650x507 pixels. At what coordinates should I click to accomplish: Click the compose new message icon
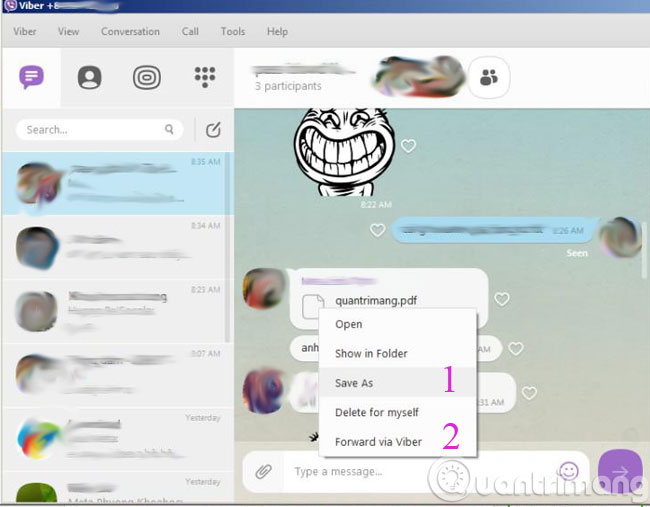tap(213, 130)
